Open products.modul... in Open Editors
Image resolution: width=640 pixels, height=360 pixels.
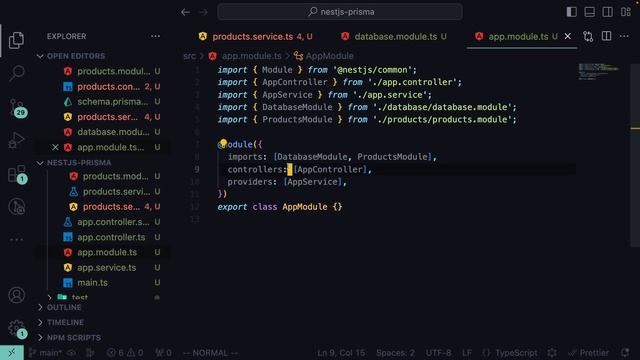pyautogui.click(x=113, y=71)
